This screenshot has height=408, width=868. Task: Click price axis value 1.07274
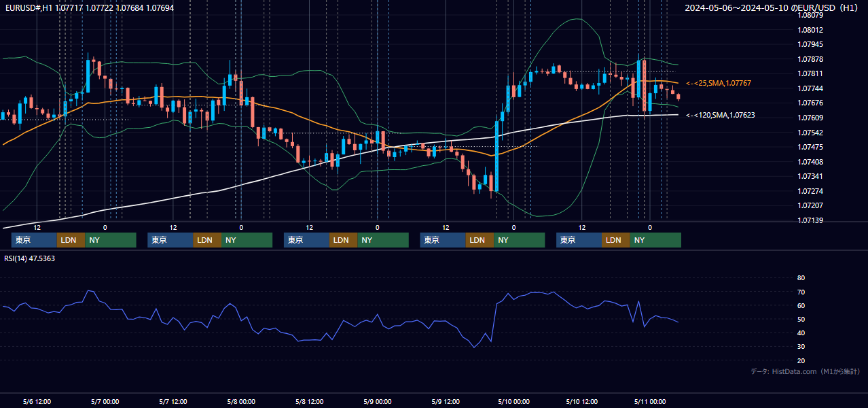810,191
